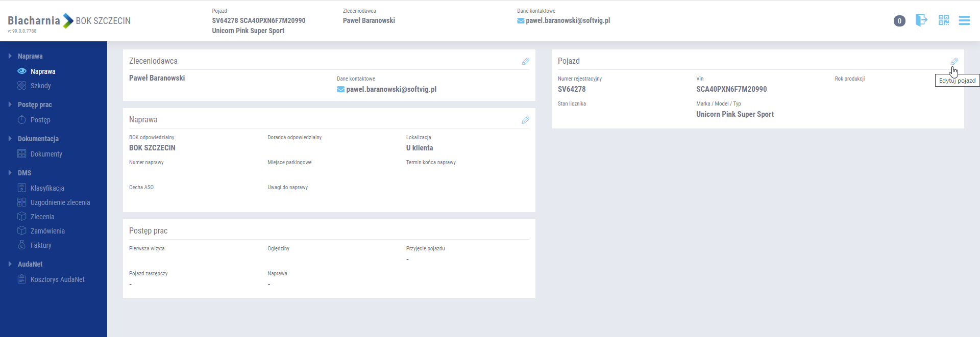Edit the Zleceniodawca section via pencil icon
980x337 pixels.
525,62
